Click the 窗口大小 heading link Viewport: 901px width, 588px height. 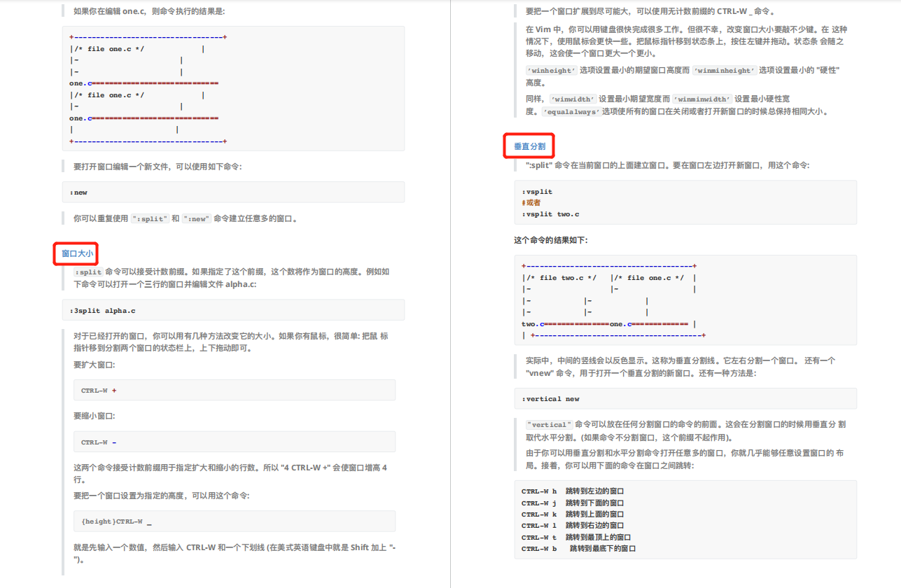coord(76,253)
